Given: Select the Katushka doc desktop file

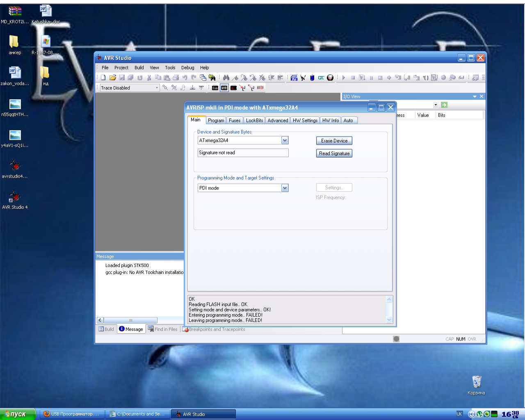Looking at the screenshot, I should point(46,14).
